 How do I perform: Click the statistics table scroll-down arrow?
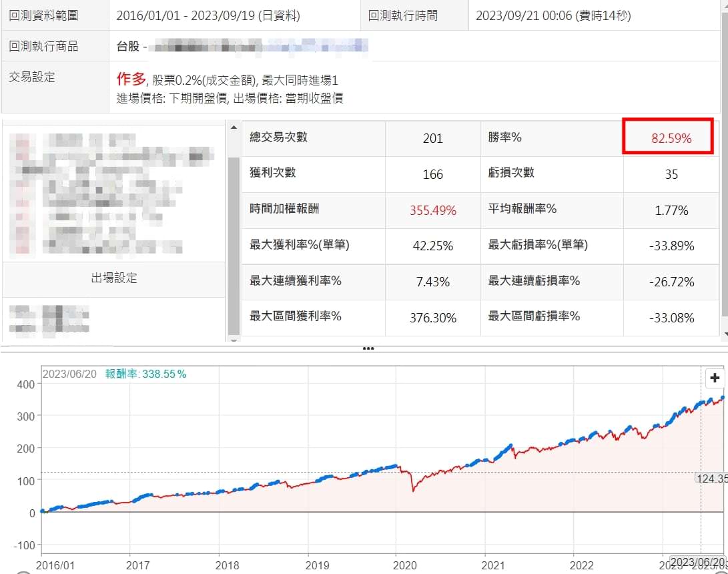tap(725, 334)
